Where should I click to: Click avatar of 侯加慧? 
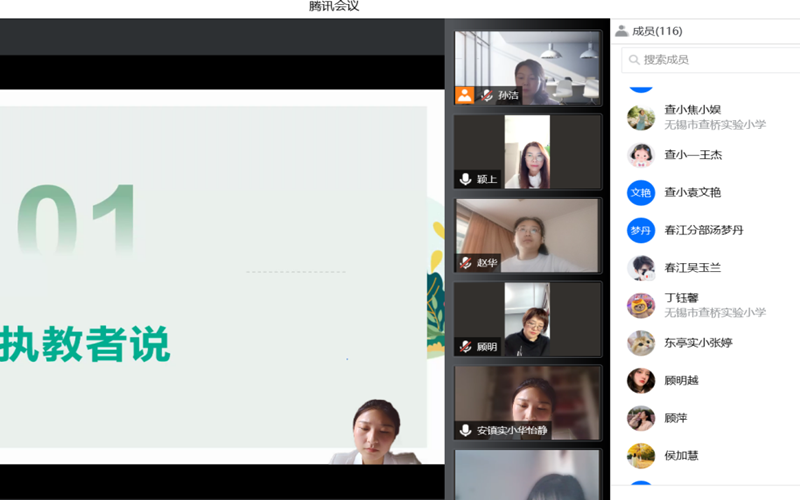pyautogui.click(x=641, y=456)
